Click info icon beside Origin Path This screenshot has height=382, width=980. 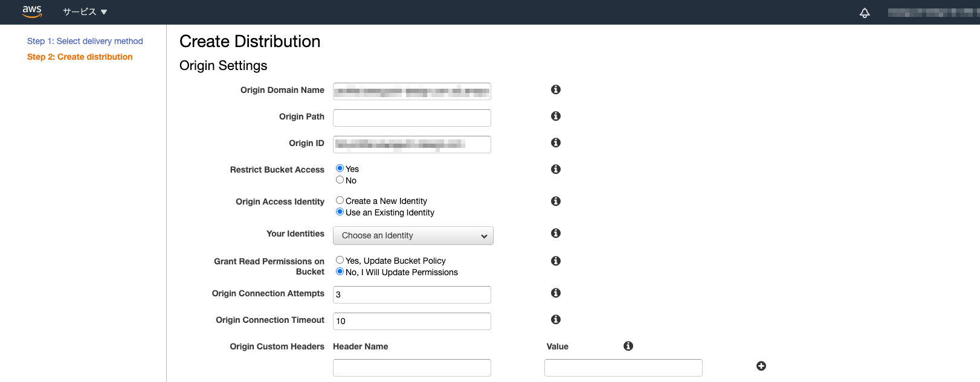556,116
